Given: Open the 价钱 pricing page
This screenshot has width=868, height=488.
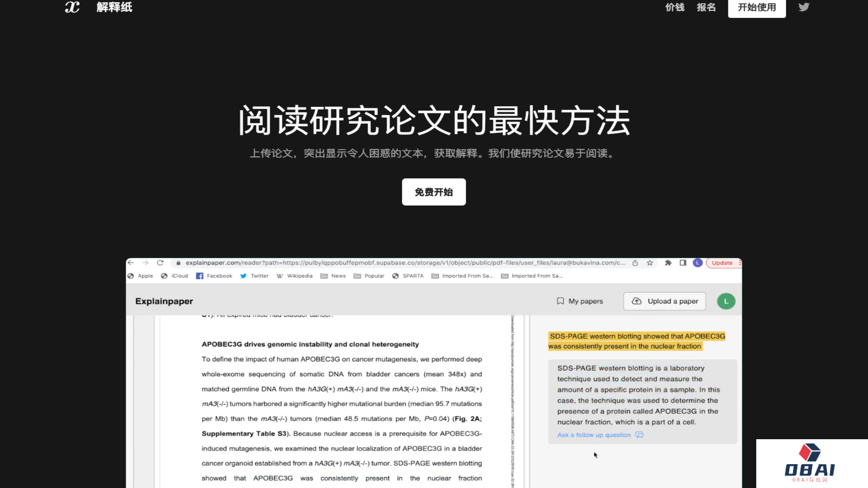Looking at the screenshot, I should 675,7.
